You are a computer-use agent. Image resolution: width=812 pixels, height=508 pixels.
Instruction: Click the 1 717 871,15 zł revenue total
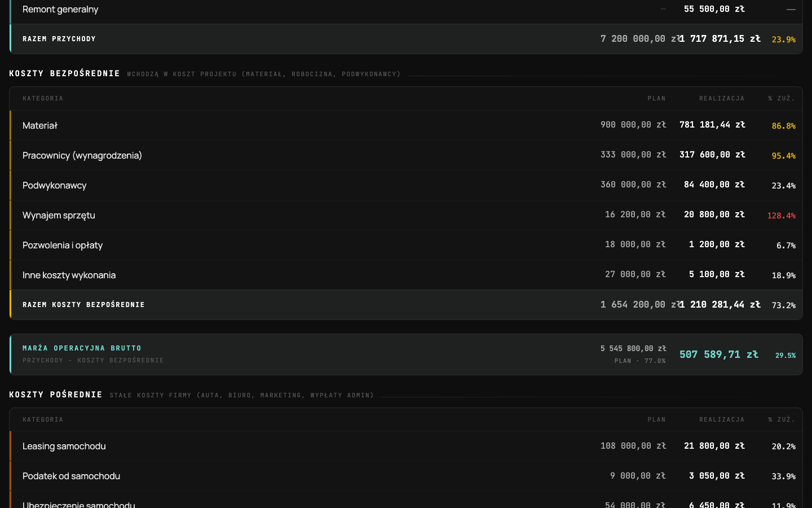pos(720,39)
